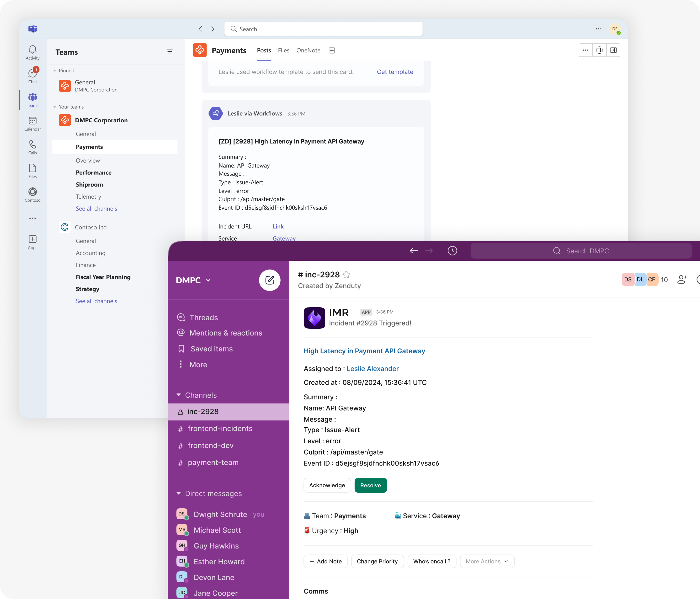700x599 pixels.
Task: Collapse the Slack Channels section
Action: (x=179, y=395)
